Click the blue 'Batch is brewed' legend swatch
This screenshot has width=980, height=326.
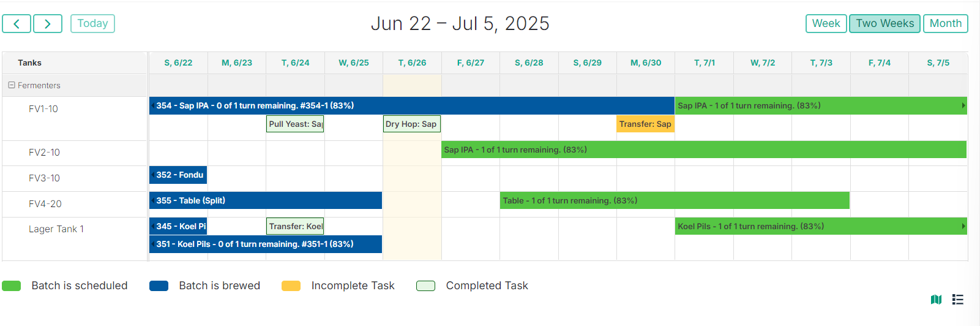[159, 286]
